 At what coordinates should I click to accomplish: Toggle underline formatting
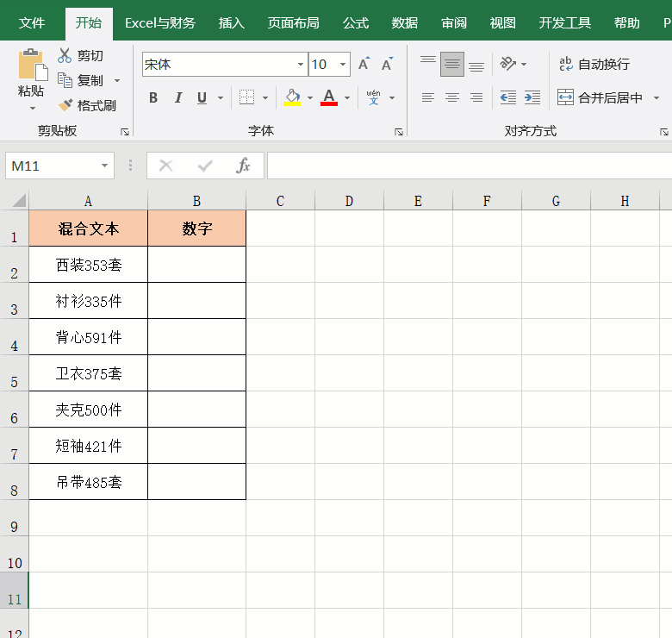[202, 97]
